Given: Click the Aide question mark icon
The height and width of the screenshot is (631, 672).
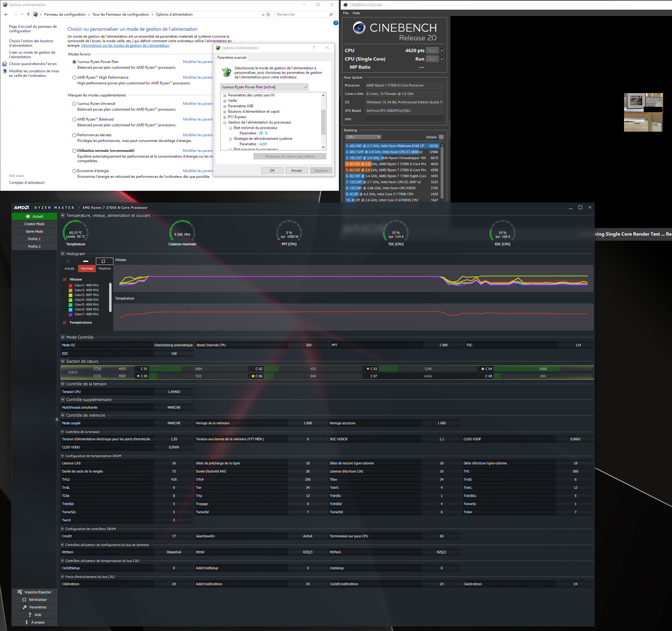Looking at the screenshot, I should point(30,615).
